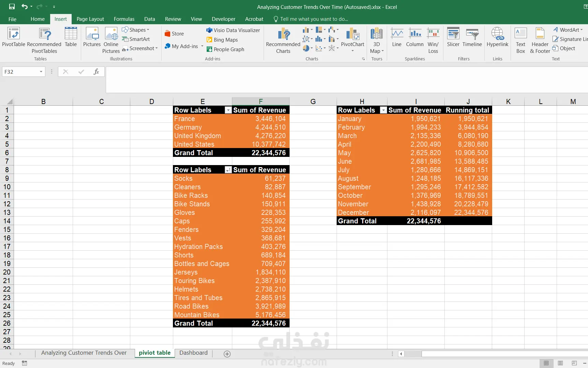Insert a Hyperlink
588x368 pixels.
click(x=497, y=37)
